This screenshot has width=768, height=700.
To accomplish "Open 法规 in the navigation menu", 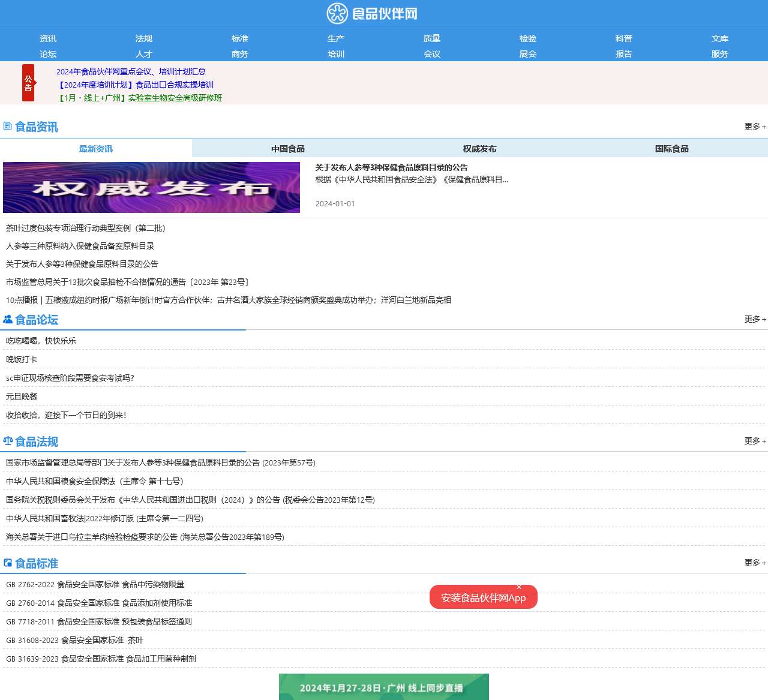I will coord(144,38).
